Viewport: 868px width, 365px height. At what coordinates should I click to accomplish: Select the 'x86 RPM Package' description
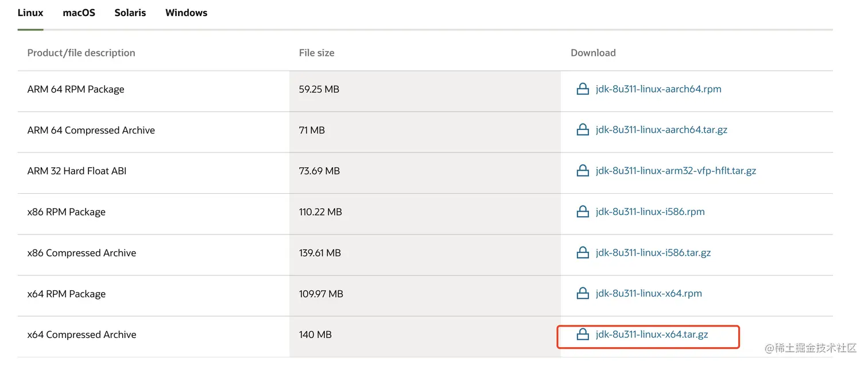point(67,212)
